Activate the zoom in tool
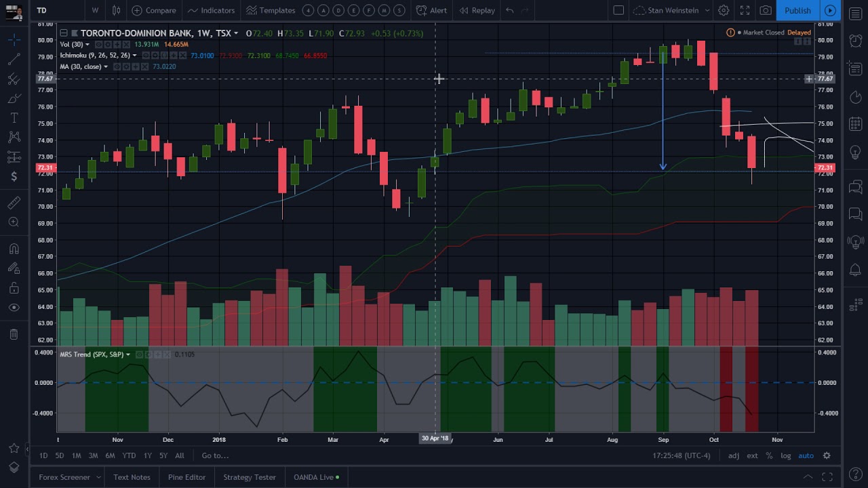This screenshot has width=868, height=488. click(14, 222)
